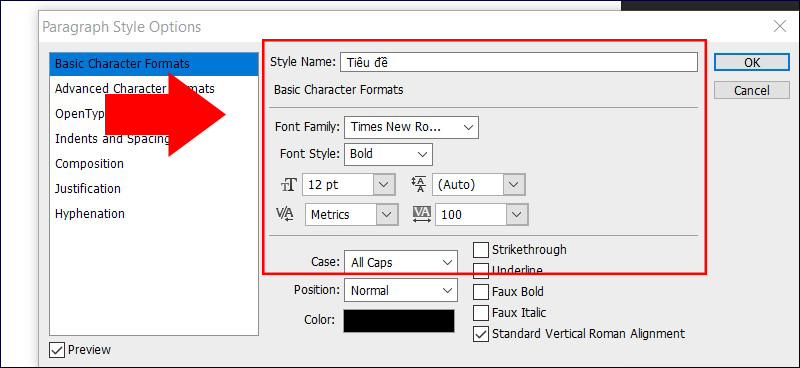The height and width of the screenshot is (368, 800).
Task: Select Basic Character Formats in the list
Action: [154, 64]
